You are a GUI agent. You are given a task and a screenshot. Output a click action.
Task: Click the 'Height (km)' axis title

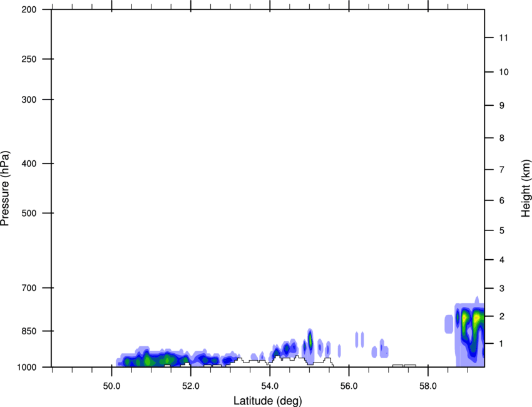pyautogui.click(x=526, y=188)
